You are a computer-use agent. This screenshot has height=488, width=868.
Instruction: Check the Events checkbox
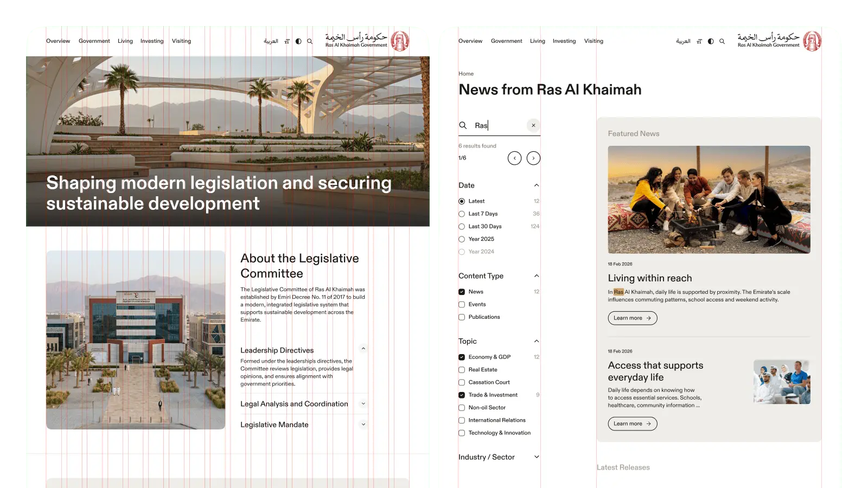(462, 304)
